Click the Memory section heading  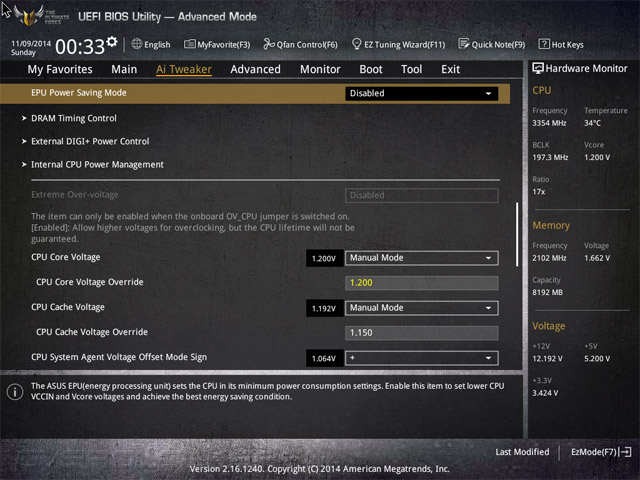click(551, 225)
